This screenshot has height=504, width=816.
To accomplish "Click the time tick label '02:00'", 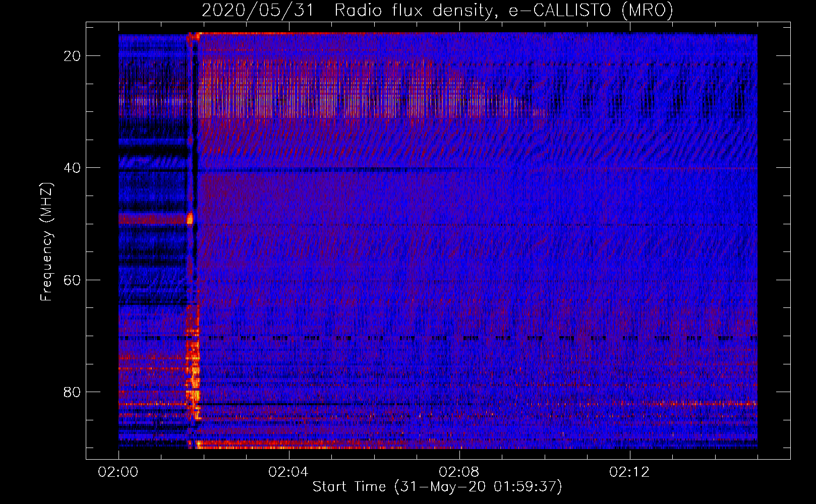I will (119, 472).
